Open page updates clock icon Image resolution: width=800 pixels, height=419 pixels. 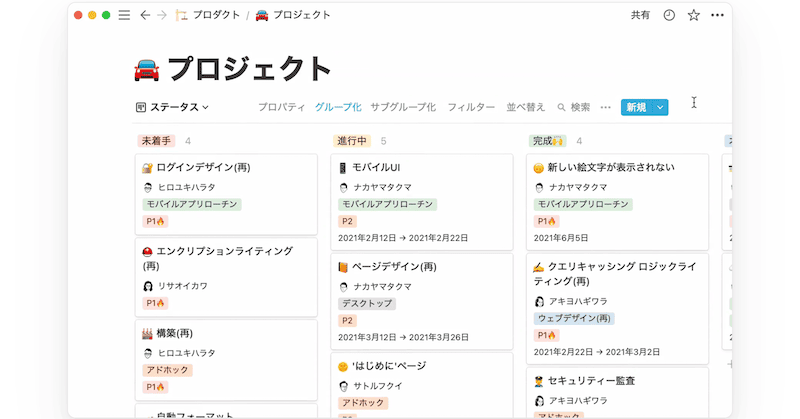tap(669, 16)
